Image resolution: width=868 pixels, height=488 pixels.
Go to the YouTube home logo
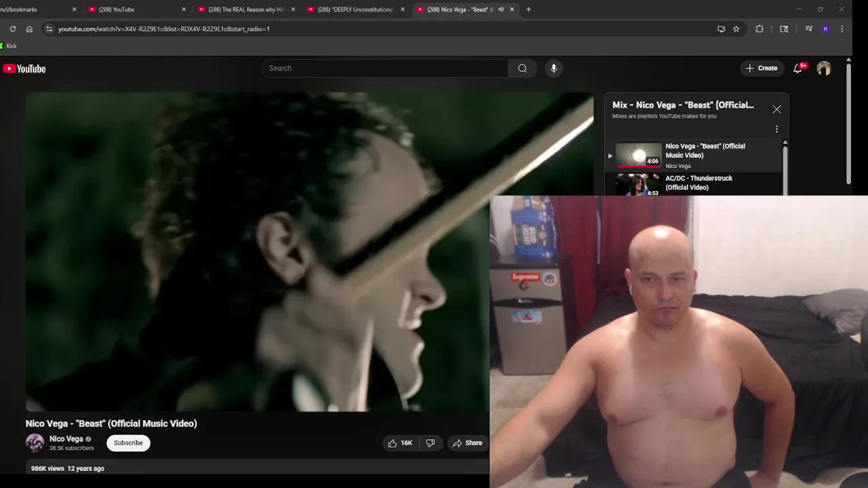point(24,68)
